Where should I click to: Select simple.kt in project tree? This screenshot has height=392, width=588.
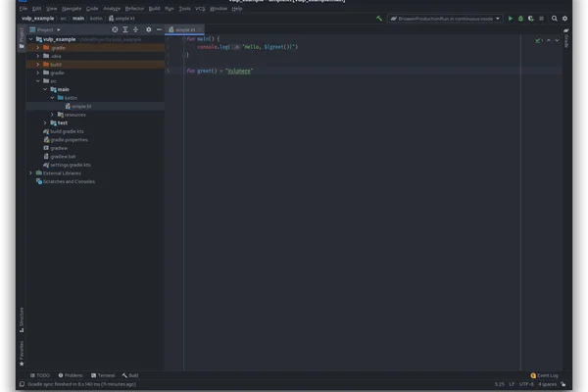[81, 106]
